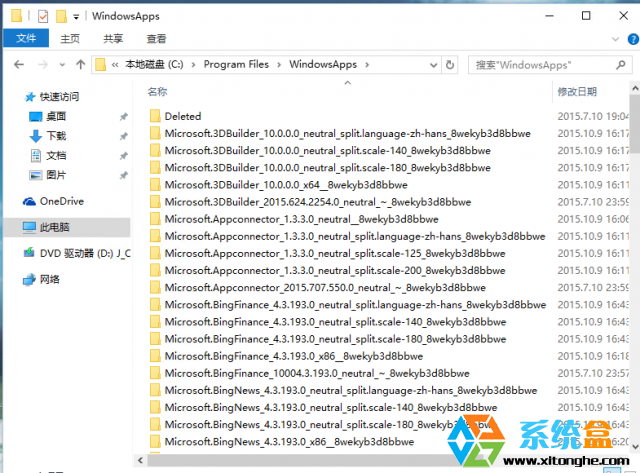Image resolution: width=640 pixels, height=473 pixels.
Task: Select BingNews language-zh-hans folder
Action: 351,391
